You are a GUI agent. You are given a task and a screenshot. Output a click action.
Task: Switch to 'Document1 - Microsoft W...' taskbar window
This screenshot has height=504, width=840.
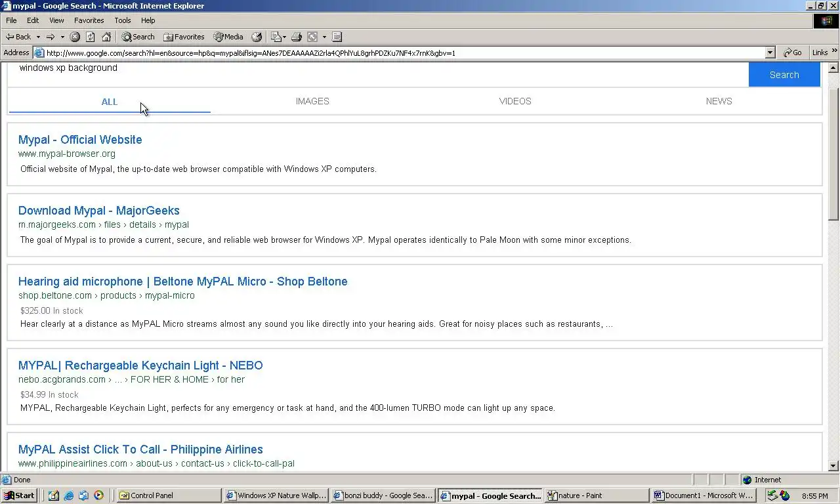tap(705, 495)
